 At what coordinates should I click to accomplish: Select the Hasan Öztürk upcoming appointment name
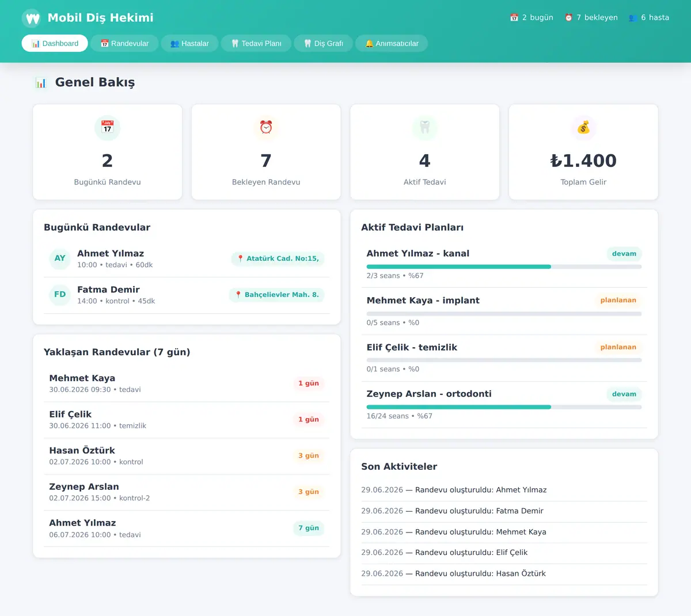point(82,451)
